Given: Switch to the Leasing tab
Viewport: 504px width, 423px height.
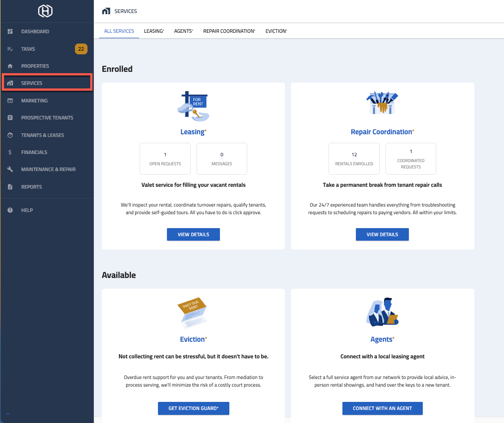Looking at the screenshot, I should pos(154,31).
